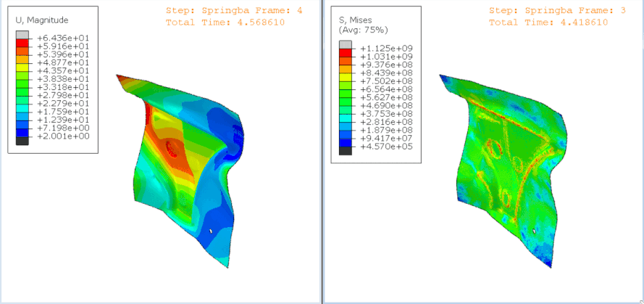Click the +7.502e+08 legend value
644x304 pixels.
pyautogui.click(x=386, y=81)
